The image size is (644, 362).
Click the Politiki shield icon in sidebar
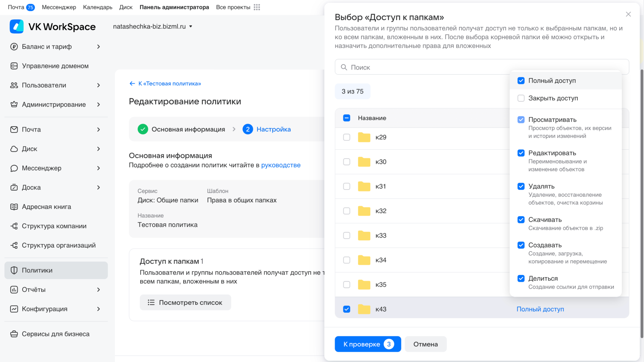14,270
